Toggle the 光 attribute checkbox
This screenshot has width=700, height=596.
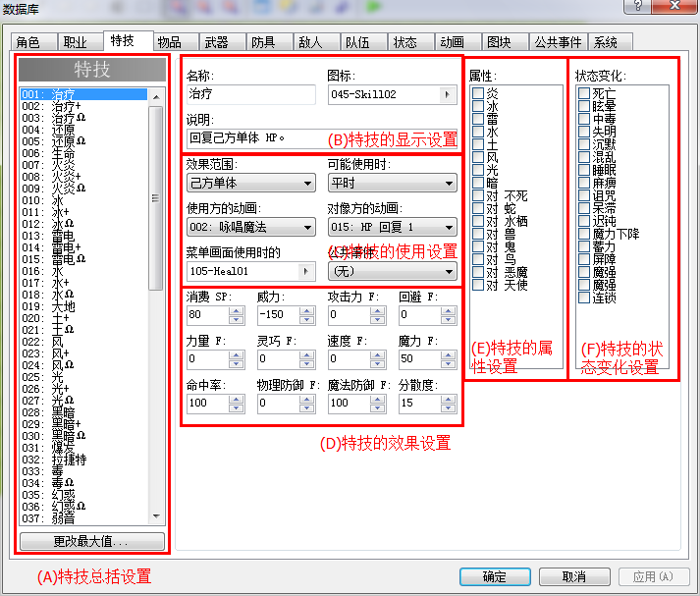478,170
